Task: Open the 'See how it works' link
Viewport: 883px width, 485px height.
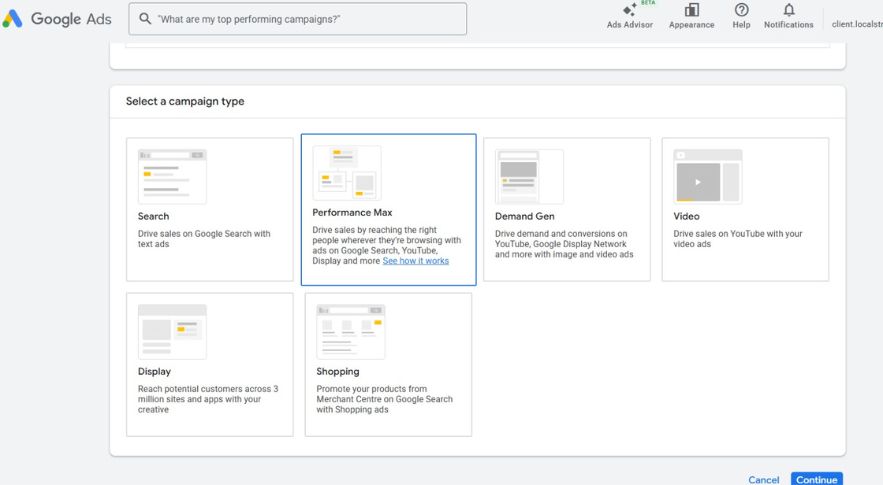Action: [416, 261]
